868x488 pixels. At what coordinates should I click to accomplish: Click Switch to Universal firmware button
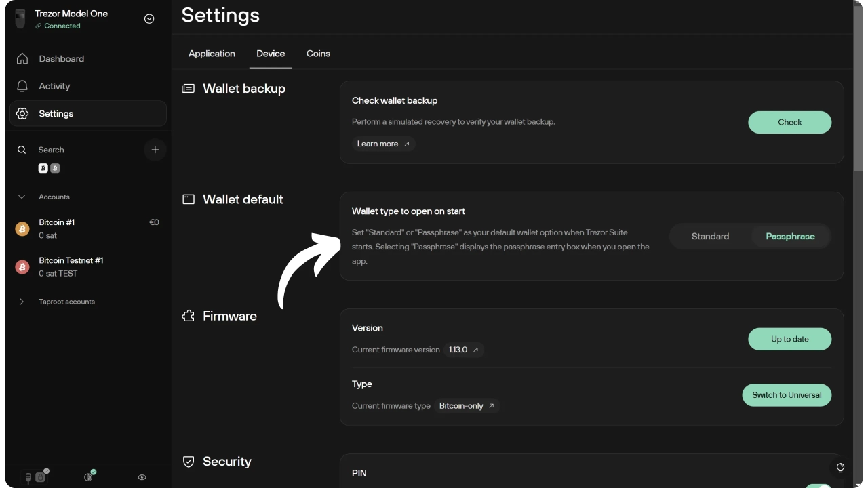(787, 395)
